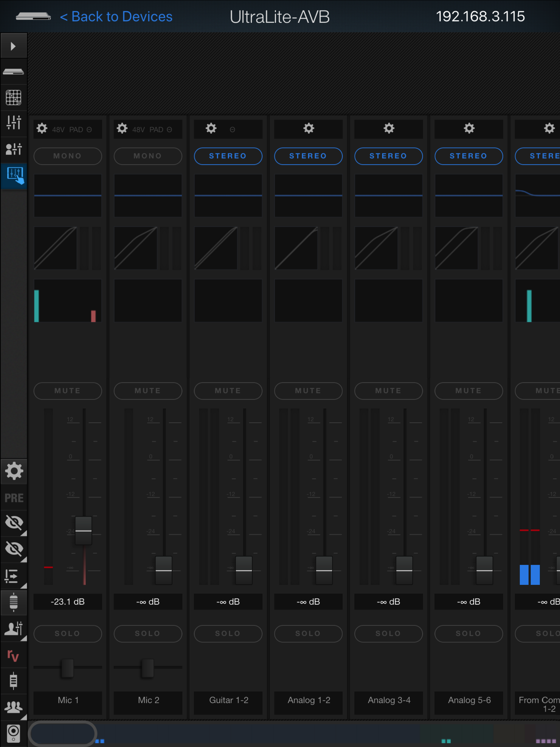
Task: Toggle the single fader icon below reverb
Action: click(x=13, y=681)
